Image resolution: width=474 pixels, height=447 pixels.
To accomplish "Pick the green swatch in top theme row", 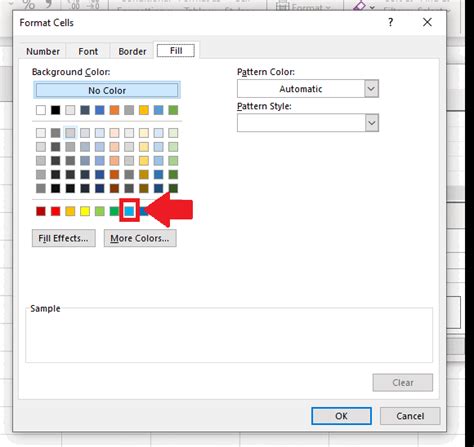I will pos(173,110).
